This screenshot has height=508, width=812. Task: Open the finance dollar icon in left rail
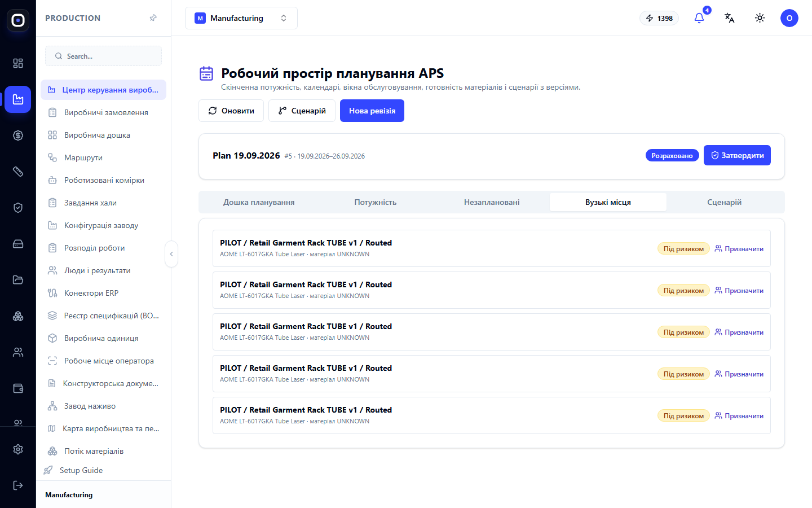click(18, 135)
